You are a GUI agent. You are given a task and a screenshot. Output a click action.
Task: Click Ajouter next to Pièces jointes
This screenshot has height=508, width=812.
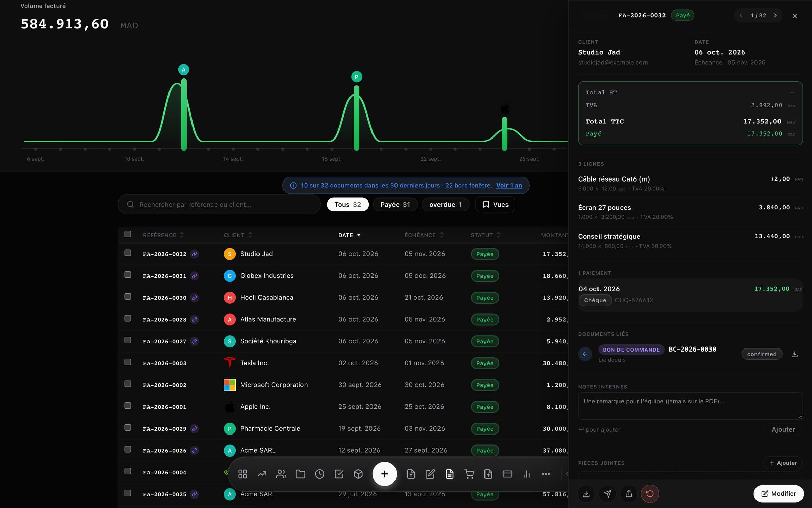coord(783,463)
